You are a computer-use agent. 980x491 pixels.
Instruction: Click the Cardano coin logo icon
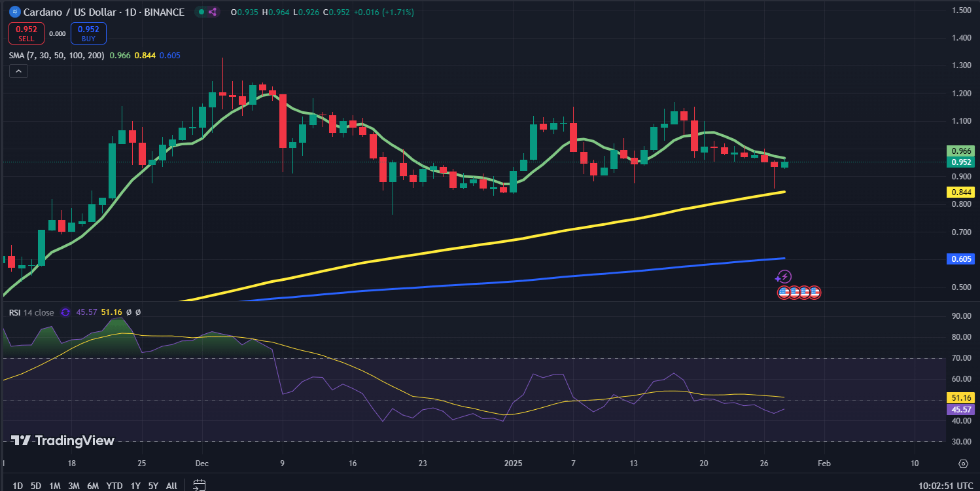(x=14, y=12)
